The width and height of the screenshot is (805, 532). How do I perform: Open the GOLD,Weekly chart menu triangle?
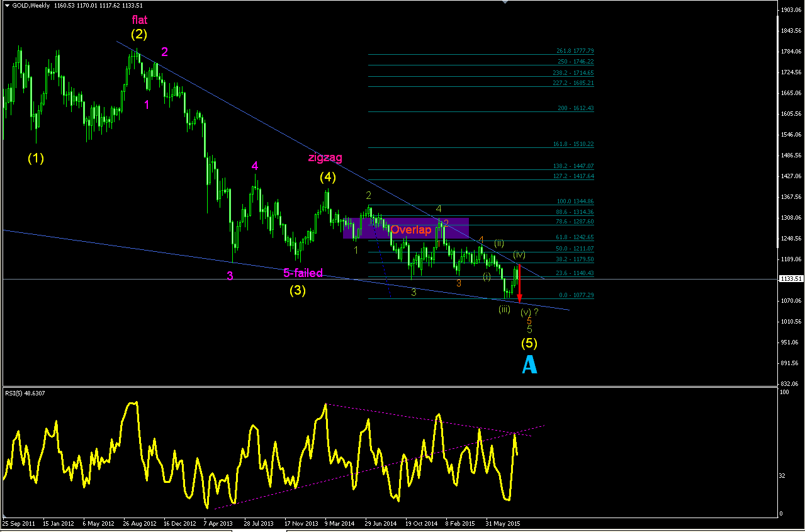click(x=7, y=6)
